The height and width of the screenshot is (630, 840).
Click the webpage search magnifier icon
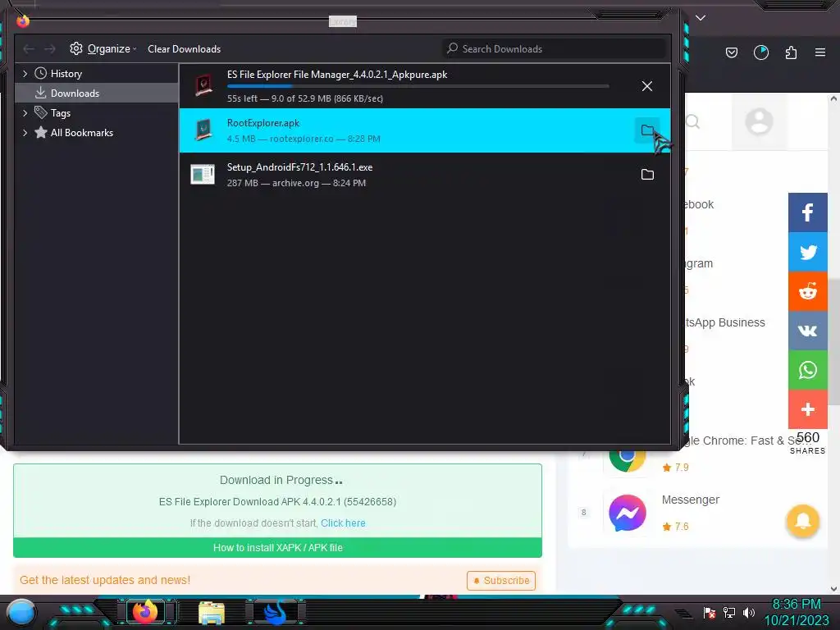[693, 121]
